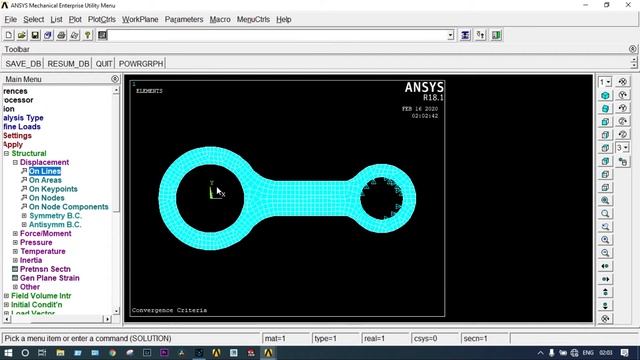Click the Reset Picking icon

click(x=480, y=35)
